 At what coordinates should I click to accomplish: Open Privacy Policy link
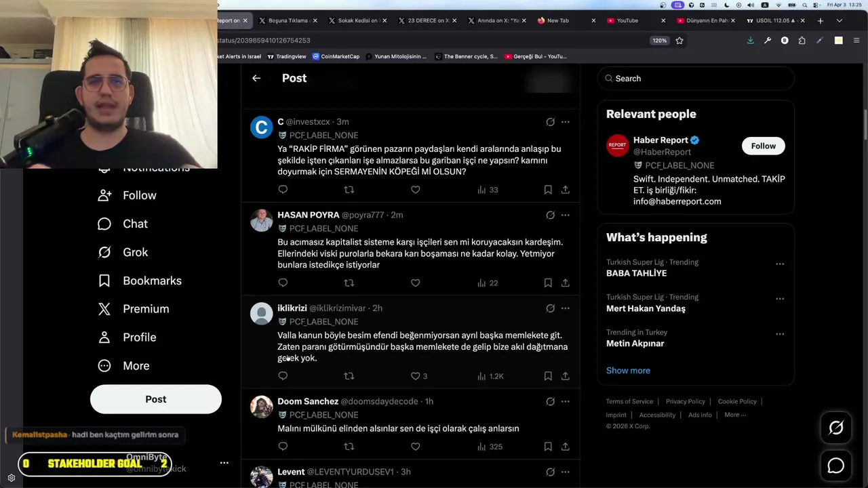click(686, 401)
